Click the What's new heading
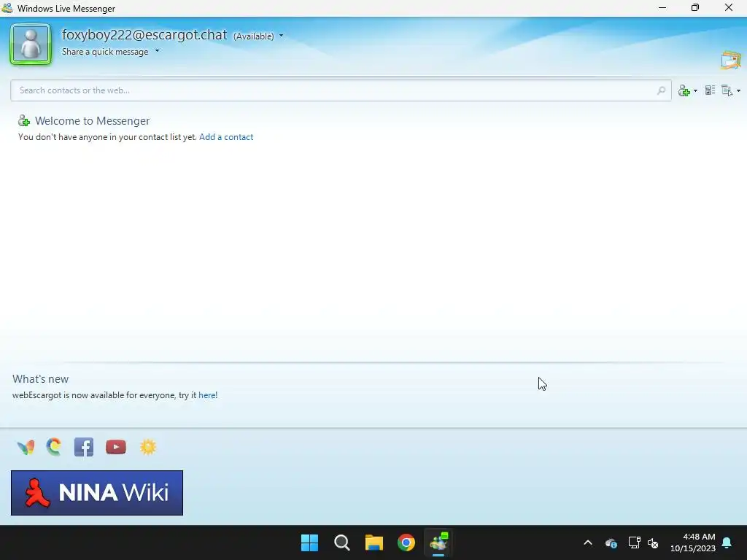Viewport: 747px width, 560px height. point(41,379)
